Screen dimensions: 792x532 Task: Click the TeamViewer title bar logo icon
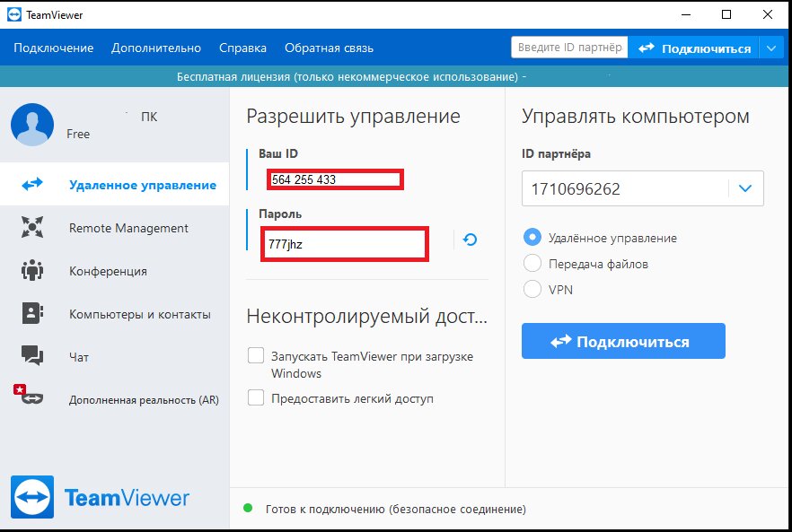pos(14,14)
